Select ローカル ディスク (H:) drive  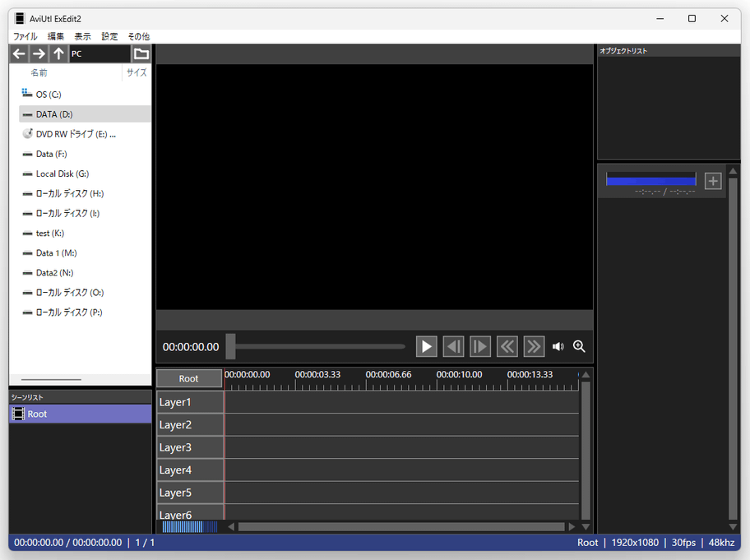[x=85, y=194]
